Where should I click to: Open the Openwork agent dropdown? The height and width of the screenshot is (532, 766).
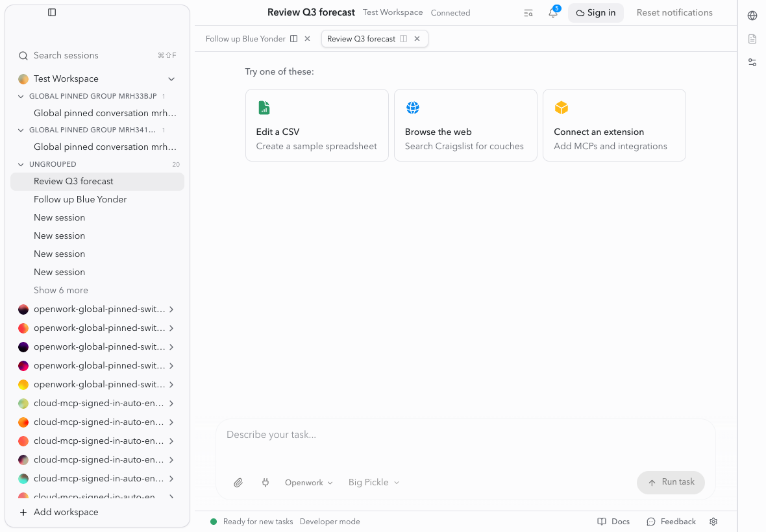tap(309, 483)
